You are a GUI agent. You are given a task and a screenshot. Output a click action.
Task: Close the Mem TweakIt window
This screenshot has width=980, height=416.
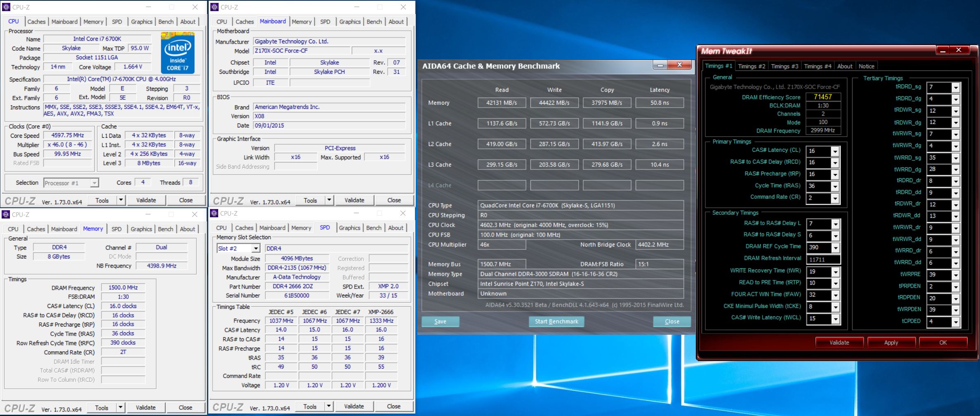959,50
